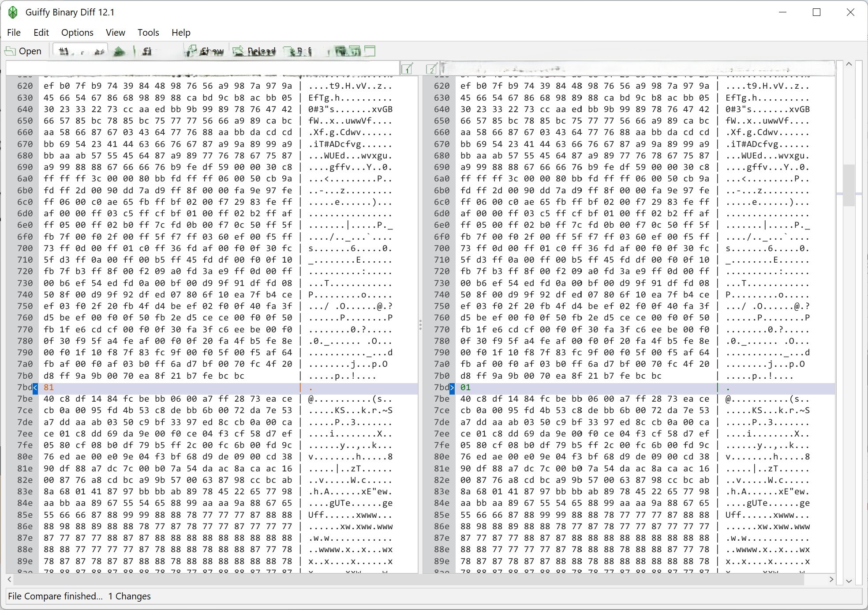Click the left-pointing diff marker at row 7bd
Screen dimensions: 868x610
(x=35, y=388)
